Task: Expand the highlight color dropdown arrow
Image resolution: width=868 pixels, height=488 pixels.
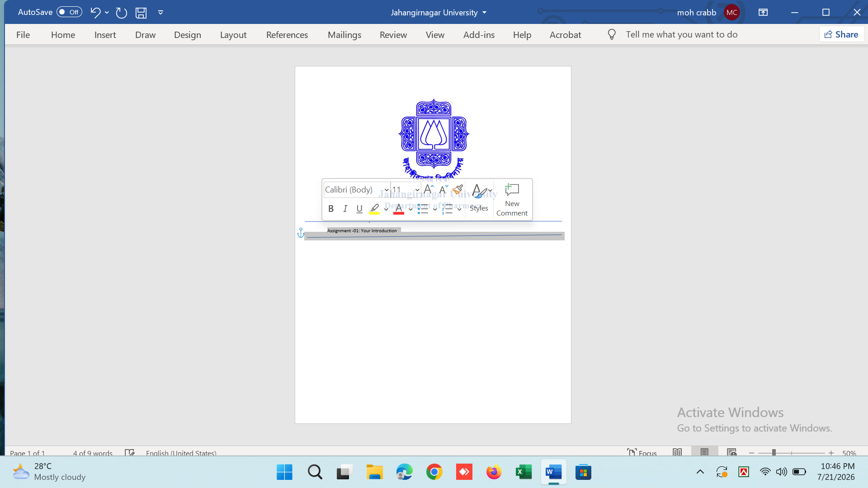Action: point(386,209)
